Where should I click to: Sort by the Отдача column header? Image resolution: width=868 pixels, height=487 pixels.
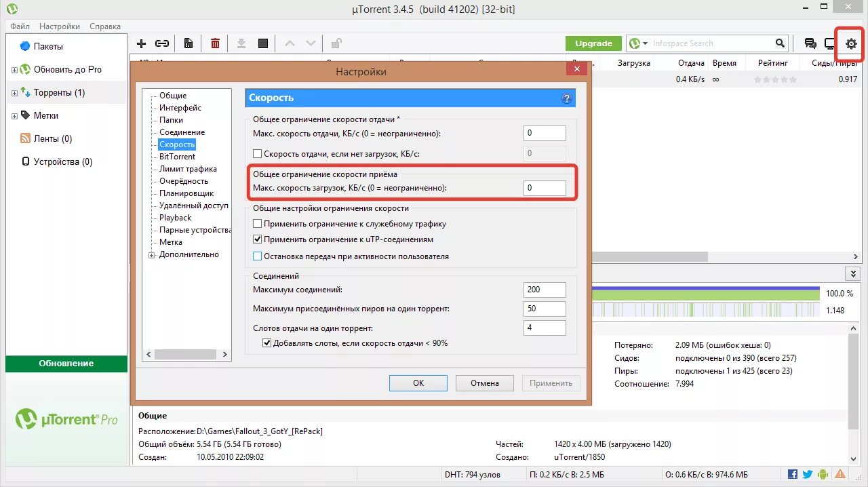(690, 63)
